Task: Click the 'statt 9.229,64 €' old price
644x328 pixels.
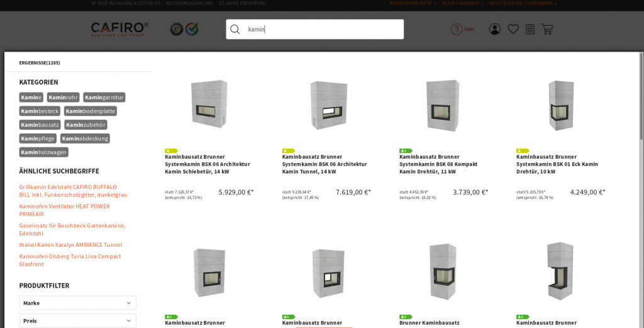Action: point(297,192)
